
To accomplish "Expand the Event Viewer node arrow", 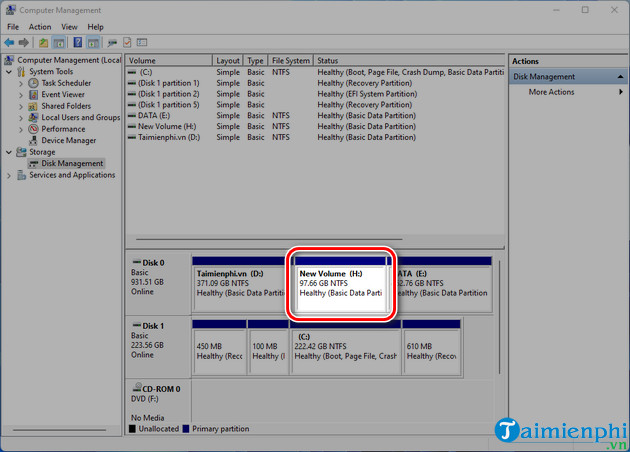I will click(21, 95).
